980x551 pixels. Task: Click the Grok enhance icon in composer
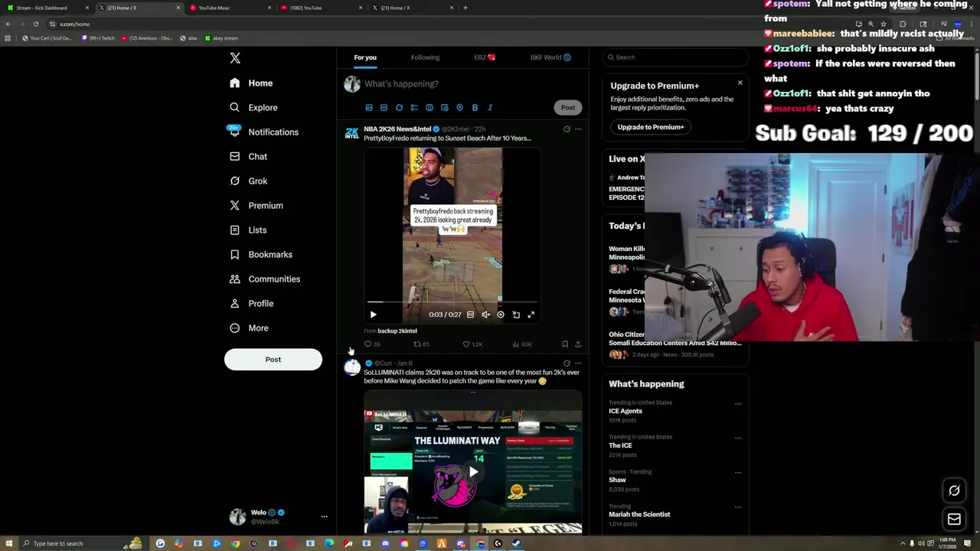click(x=399, y=108)
